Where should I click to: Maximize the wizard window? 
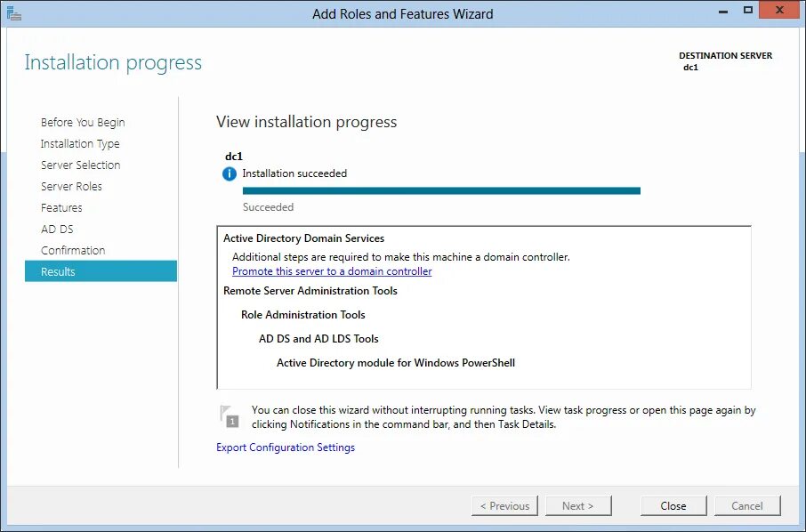pos(748,10)
